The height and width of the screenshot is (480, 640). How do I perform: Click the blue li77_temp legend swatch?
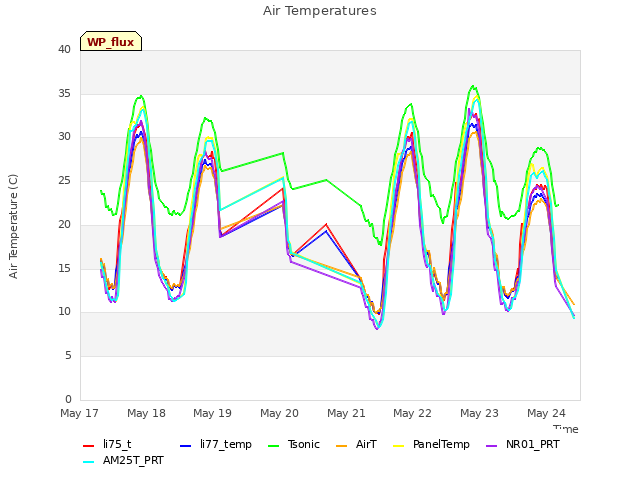[185, 446]
